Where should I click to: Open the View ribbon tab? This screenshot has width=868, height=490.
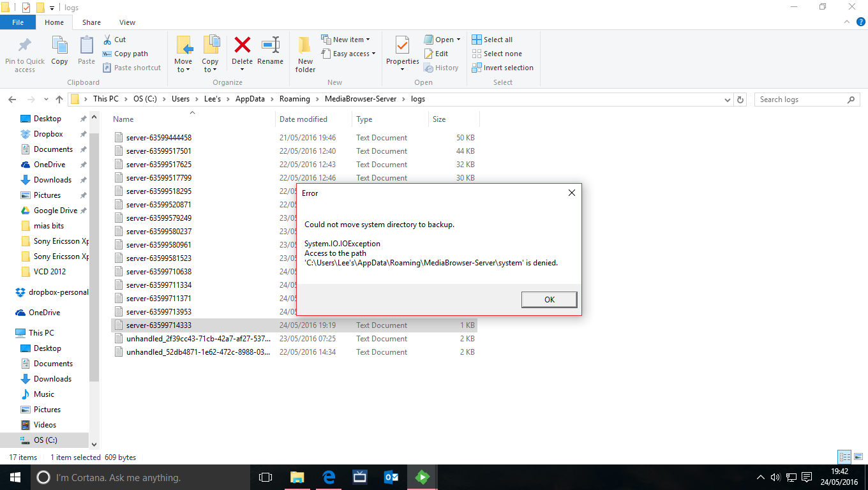click(126, 22)
